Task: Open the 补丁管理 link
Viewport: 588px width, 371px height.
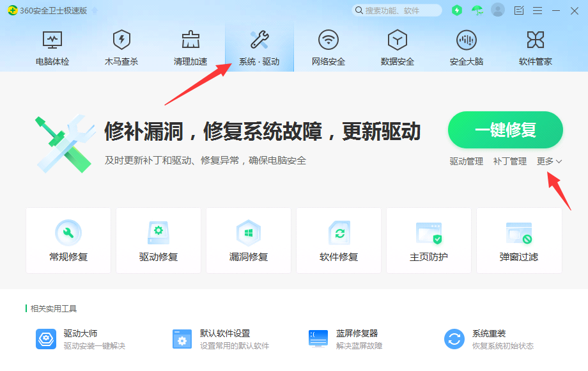Action: point(510,161)
